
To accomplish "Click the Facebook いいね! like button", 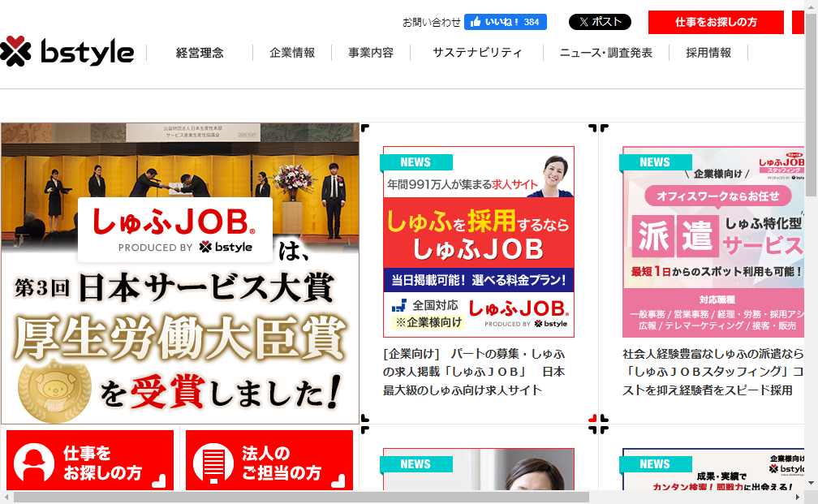I will click(505, 22).
